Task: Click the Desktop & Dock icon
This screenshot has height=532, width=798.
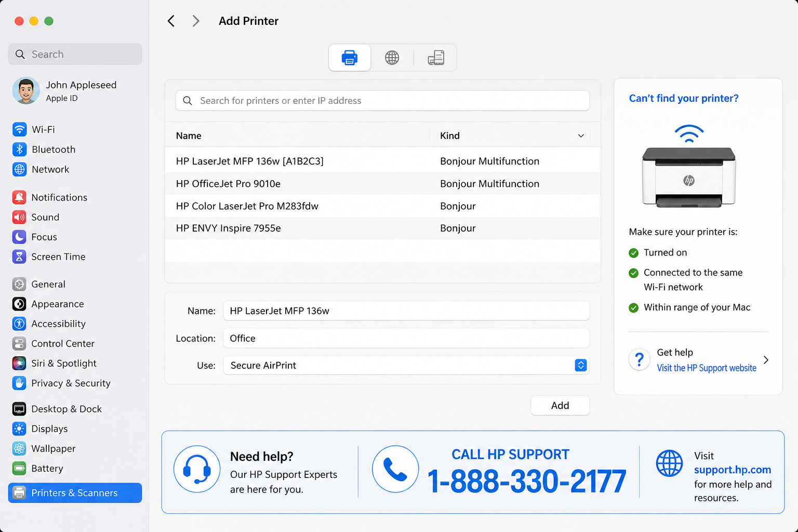Action: click(19, 409)
